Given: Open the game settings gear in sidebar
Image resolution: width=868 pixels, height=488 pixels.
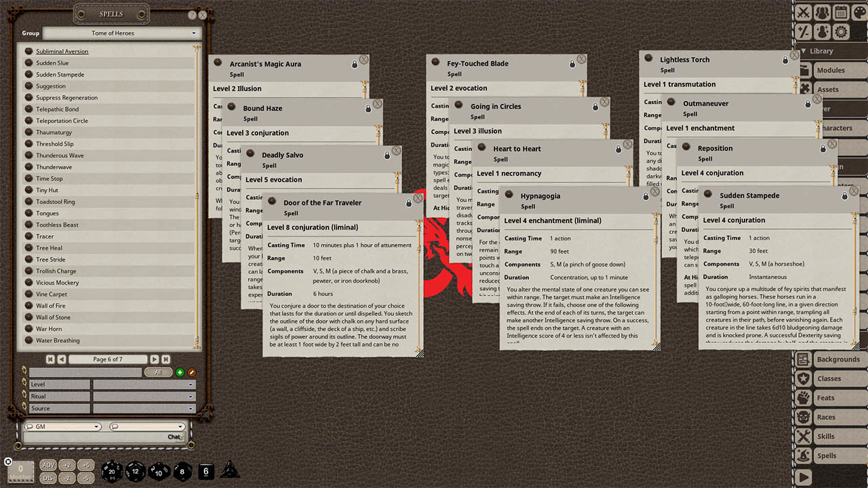Looking at the screenshot, I should 841,31.
